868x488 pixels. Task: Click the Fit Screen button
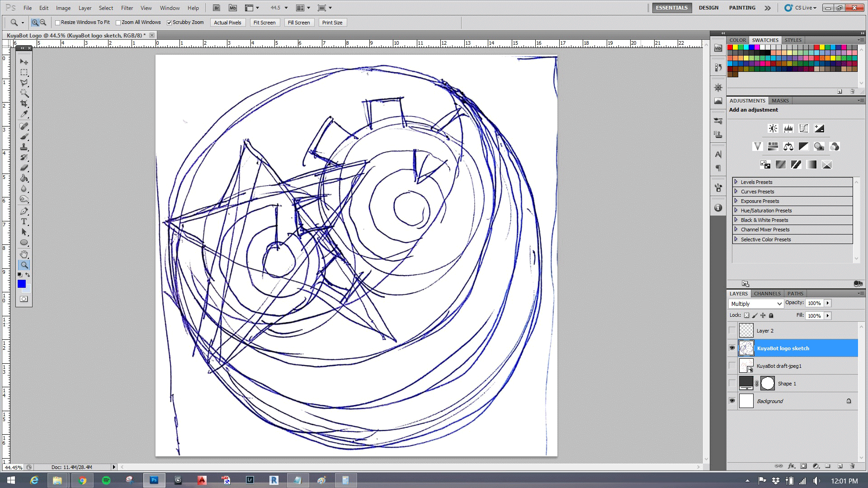(264, 22)
